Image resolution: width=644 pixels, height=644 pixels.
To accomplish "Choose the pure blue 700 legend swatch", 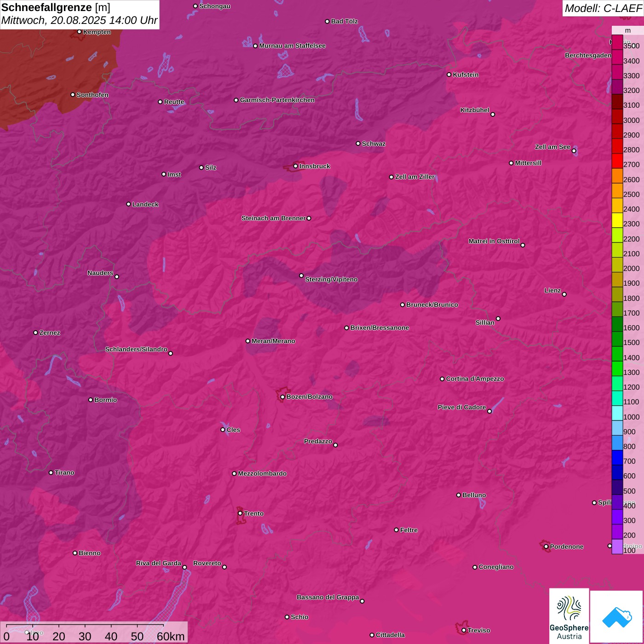I will (617, 458).
